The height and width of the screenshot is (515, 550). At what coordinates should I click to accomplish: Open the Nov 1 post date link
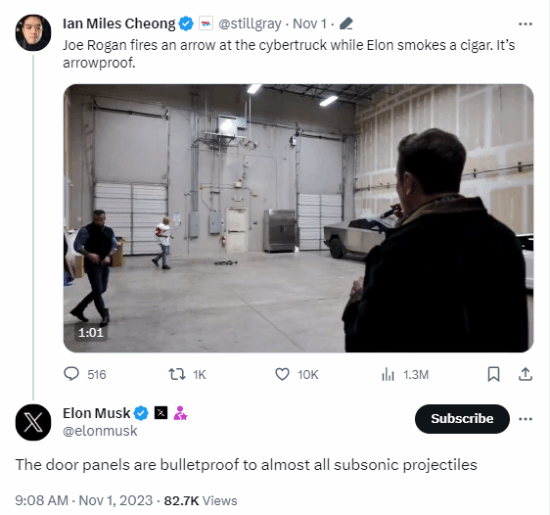[x=309, y=24]
